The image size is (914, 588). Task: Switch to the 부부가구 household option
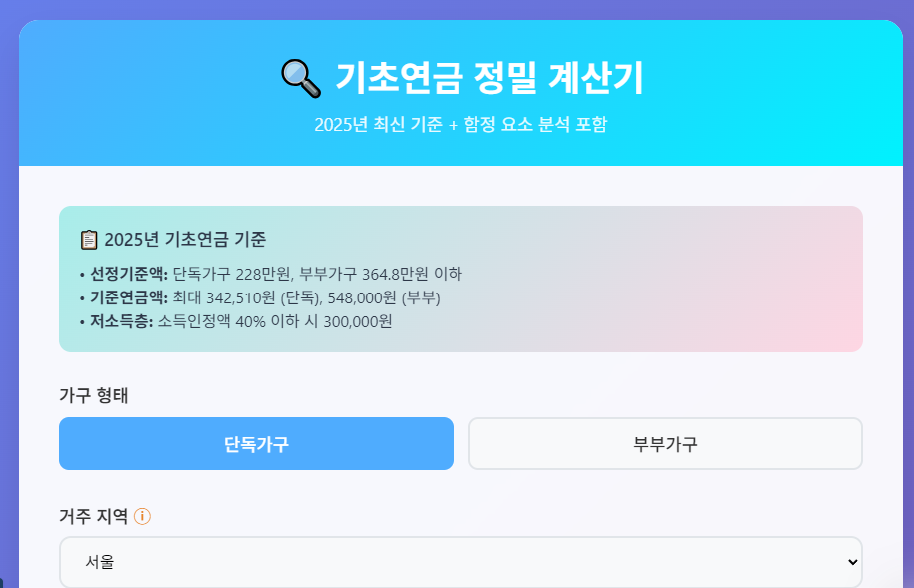pos(664,443)
